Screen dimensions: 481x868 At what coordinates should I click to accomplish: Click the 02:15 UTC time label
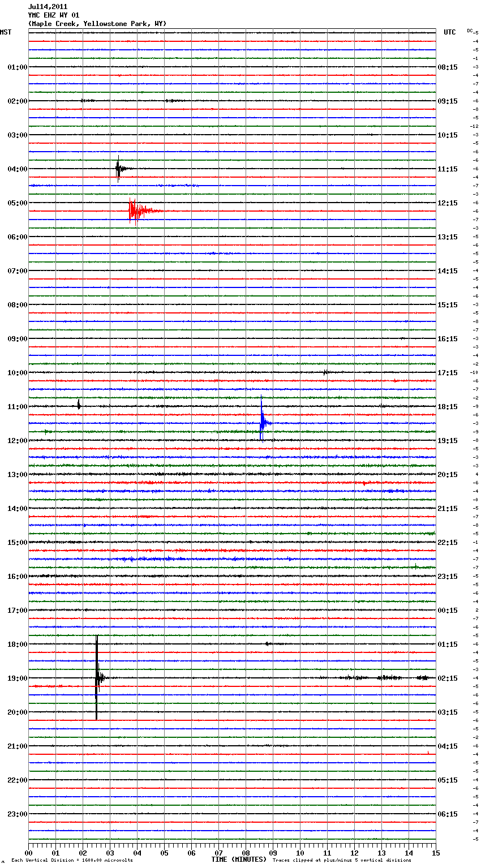tap(448, 678)
